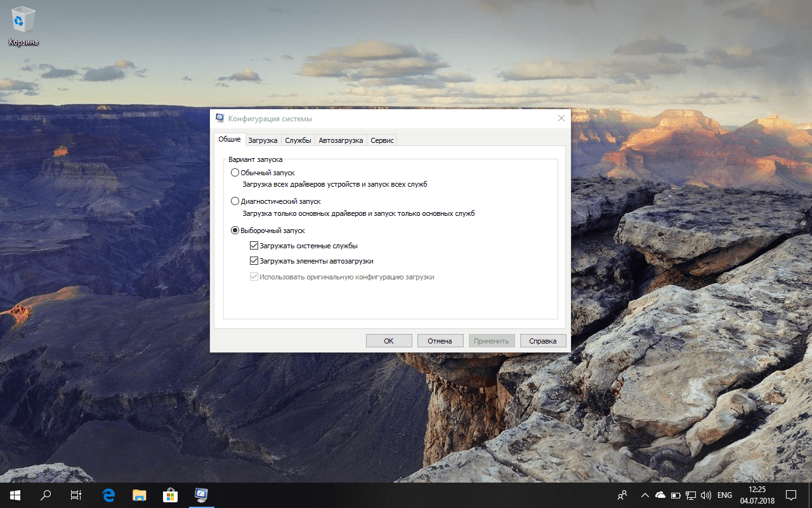Click the volume speaker icon
The image size is (812, 508).
(x=705, y=495)
